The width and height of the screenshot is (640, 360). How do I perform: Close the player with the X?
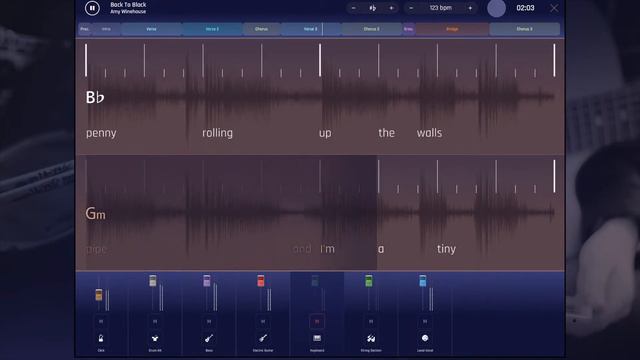tap(554, 8)
